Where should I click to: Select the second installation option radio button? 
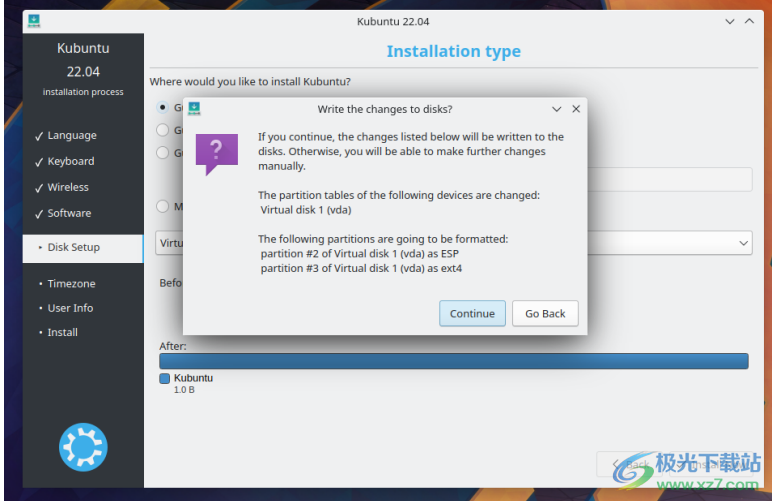162,130
